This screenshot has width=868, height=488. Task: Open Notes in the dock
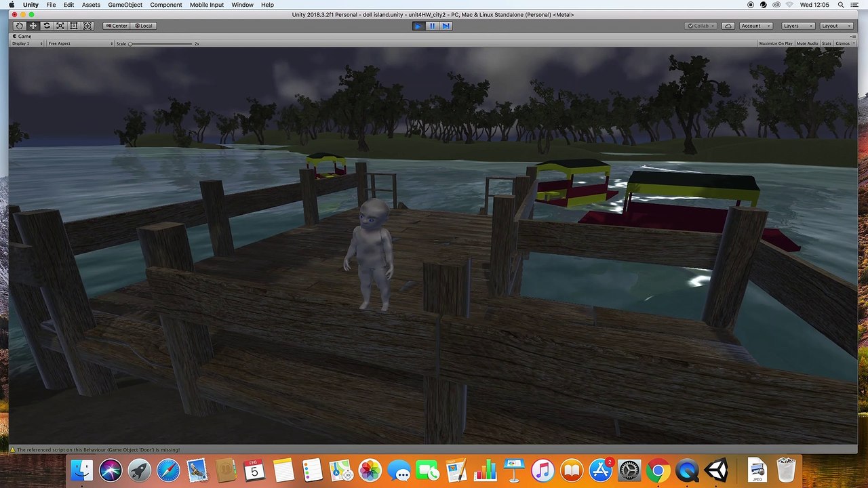tap(283, 470)
